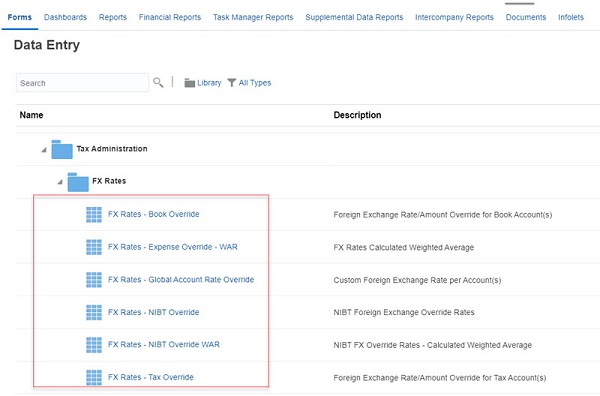Collapse the FX Rates folder

[x=60, y=182]
